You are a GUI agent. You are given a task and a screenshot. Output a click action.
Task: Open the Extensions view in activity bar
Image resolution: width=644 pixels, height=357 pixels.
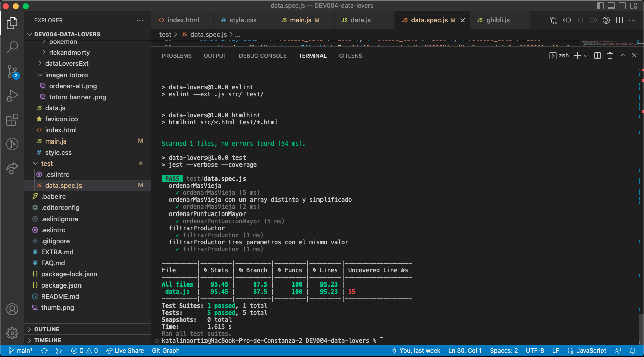(12, 120)
